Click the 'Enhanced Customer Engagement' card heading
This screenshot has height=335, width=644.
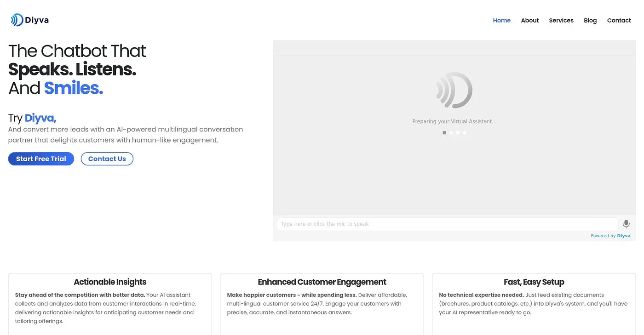point(322,282)
